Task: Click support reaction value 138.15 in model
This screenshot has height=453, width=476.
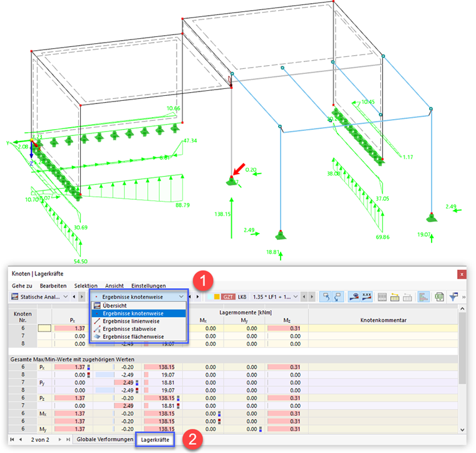Action: (x=222, y=214)
